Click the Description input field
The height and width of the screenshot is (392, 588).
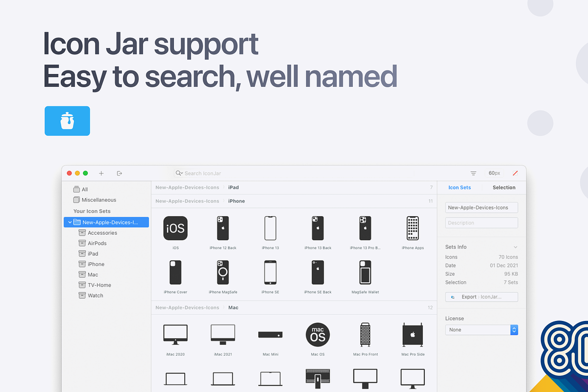click(482, 223)
